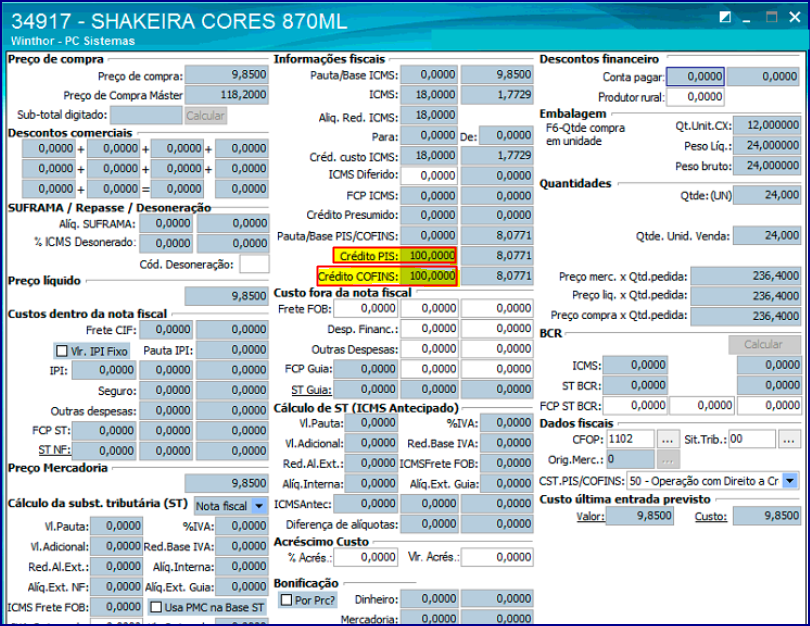Expand the CST.PIS/COFINS dropdown
The image size is (810, 626).
pos(790,481)
